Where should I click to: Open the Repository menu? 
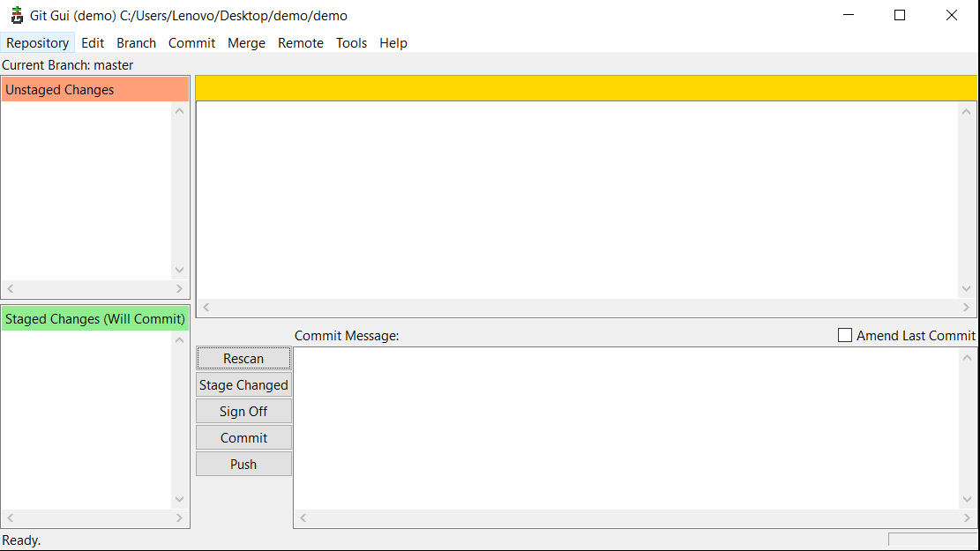37,42
